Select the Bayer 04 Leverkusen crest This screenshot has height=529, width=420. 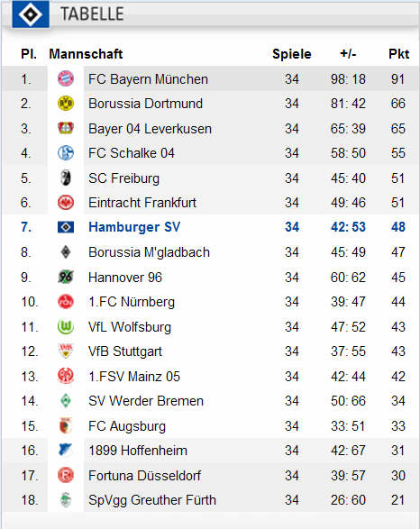pyautogui.click(x=66, y=128)
